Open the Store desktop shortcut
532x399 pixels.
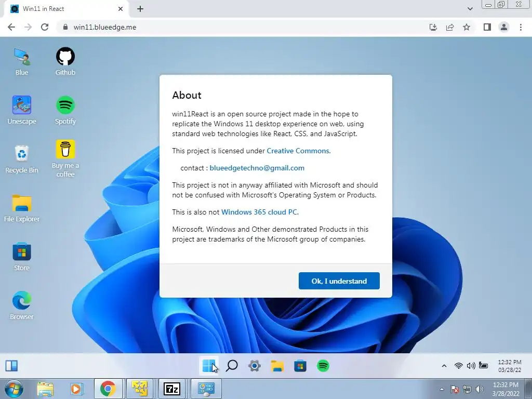(22, 257)
